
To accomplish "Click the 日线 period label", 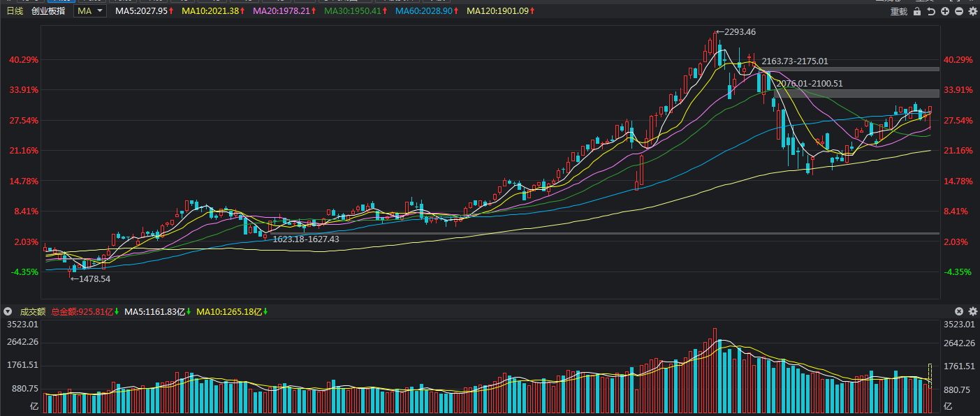I will tap(15, 11).
